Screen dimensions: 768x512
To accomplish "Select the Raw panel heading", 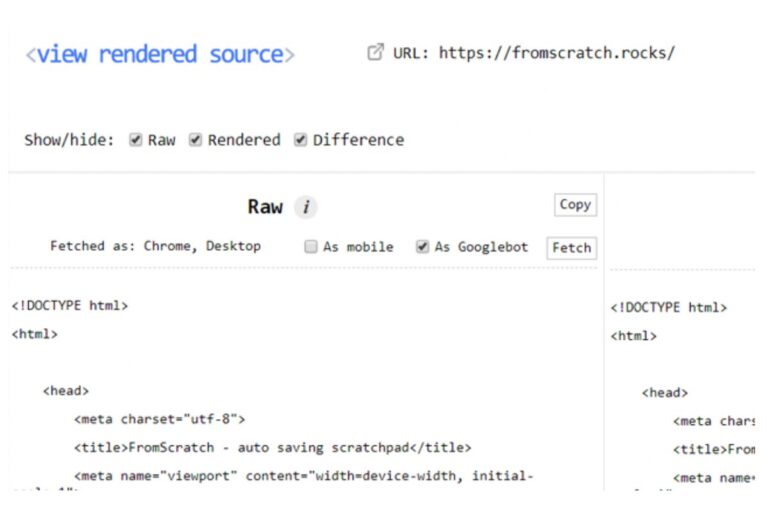I will pyautogui.click(x=265, y=207).
